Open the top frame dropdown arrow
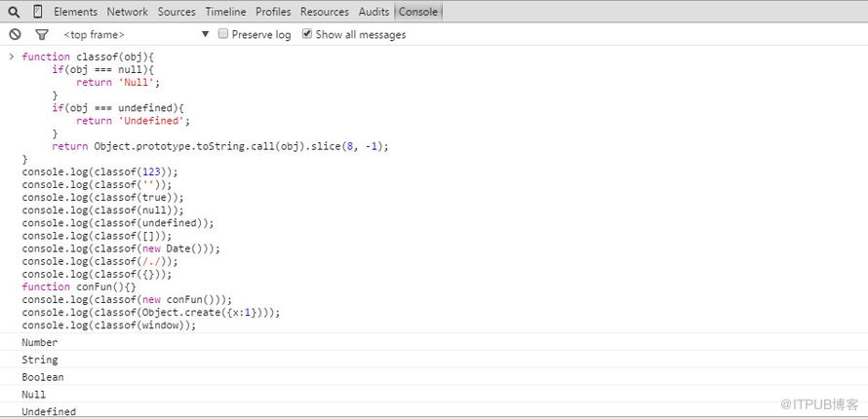 click(x=205, y=34)
